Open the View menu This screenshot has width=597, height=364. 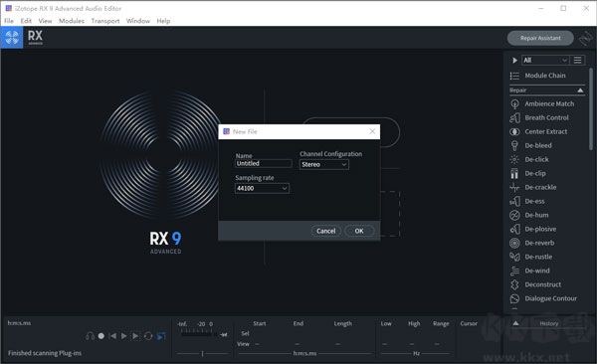coord(45,21)
